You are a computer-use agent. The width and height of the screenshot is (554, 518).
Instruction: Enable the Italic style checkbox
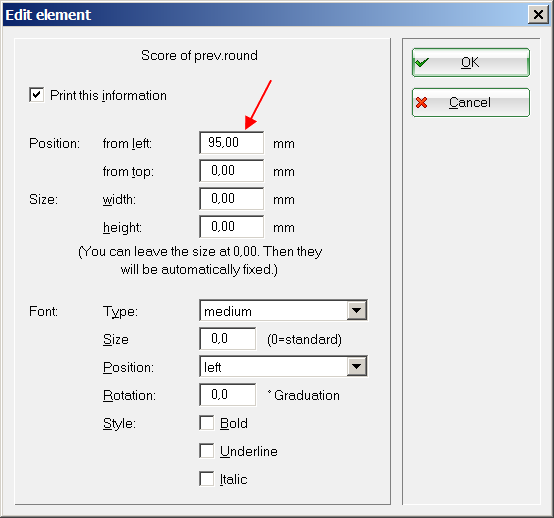207,479
